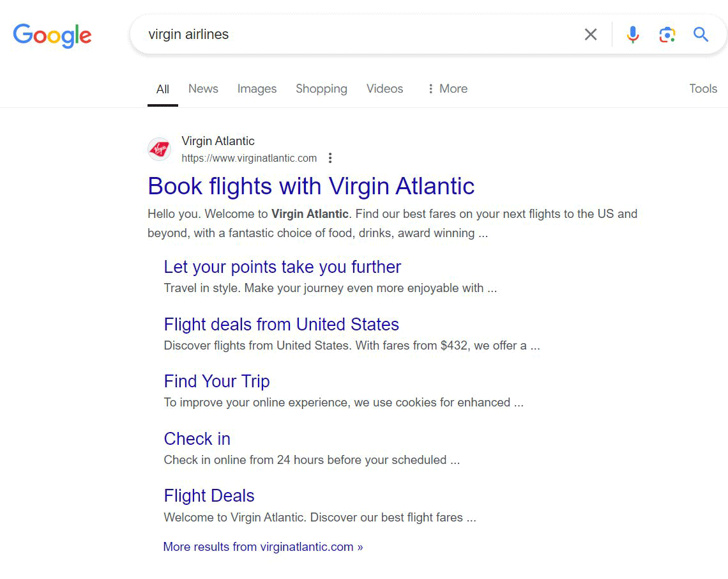
Task: Expand the More search categories menu
Action: click(447, 89)
